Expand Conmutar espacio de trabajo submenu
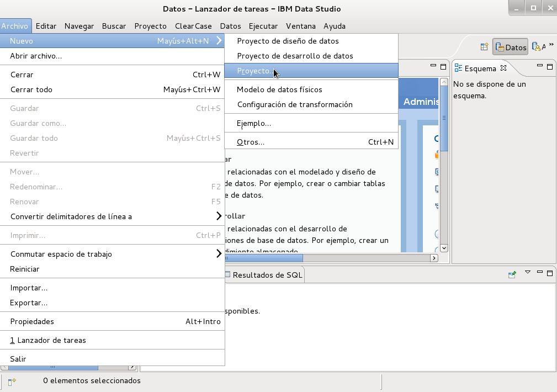Viewport: 557px width, 392px height. [x=112, y=254]
